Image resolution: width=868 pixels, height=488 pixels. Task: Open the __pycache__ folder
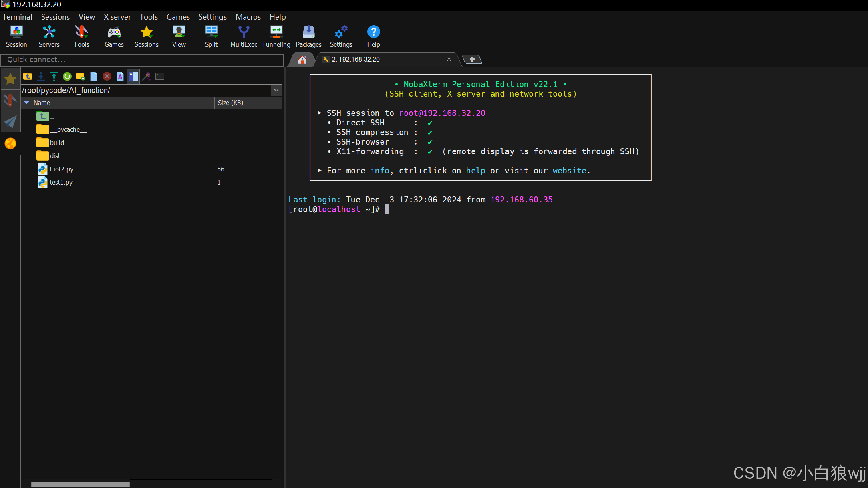click(68, 129)
